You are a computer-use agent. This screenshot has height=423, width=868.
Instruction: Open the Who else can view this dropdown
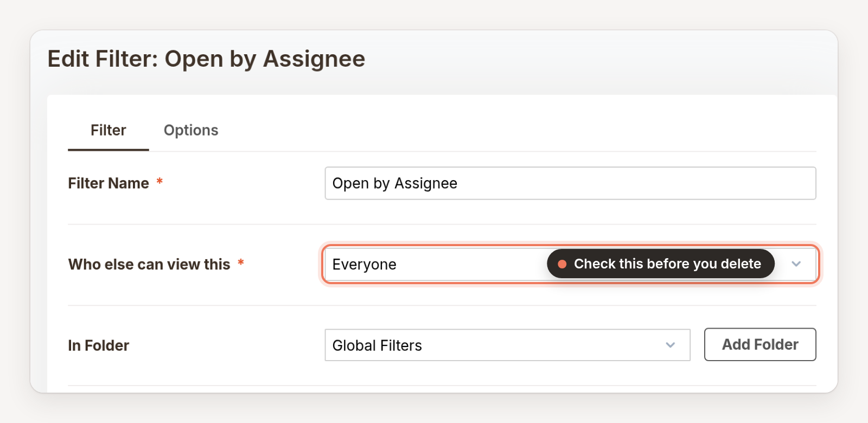(x=570, y=264)
